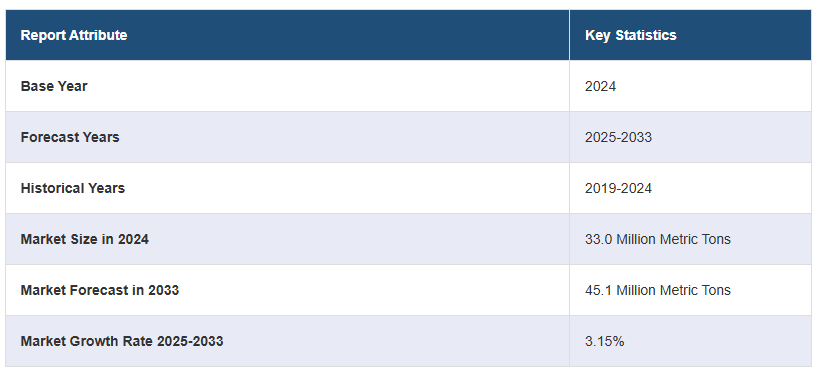
Task: Select the Market Size in 2024 cell
Action: 287,239
